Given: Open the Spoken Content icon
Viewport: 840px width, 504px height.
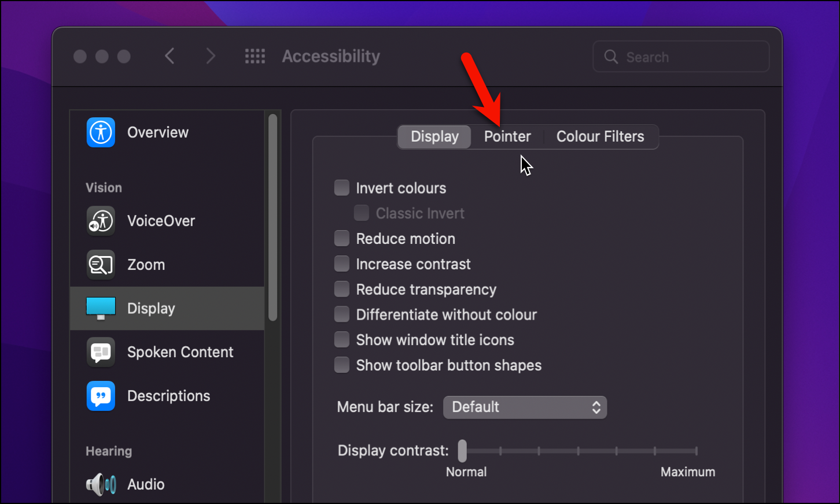Looking at the screenshot, I should click(x=101, y=352).
